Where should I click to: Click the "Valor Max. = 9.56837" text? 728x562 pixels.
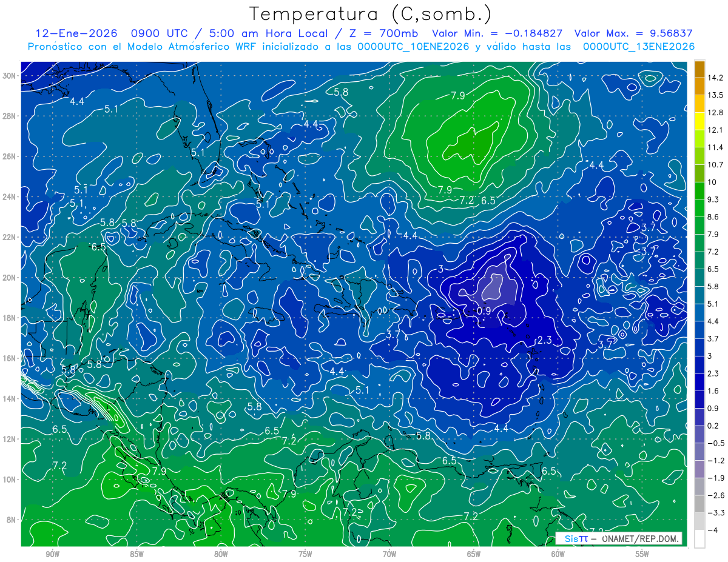tap(633, 33)
